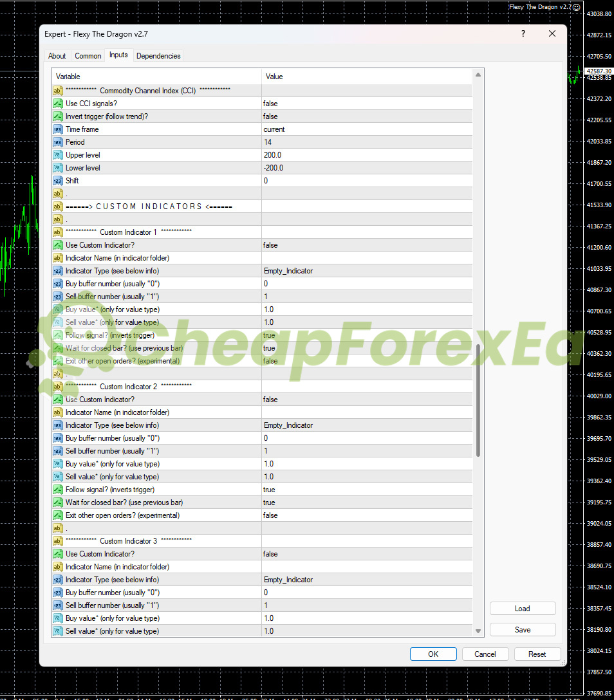Click the 42587.30 current price label on the chart
The width and height of the screenshot is (614, 700).
pyautogui.click(x=599, y=71)
